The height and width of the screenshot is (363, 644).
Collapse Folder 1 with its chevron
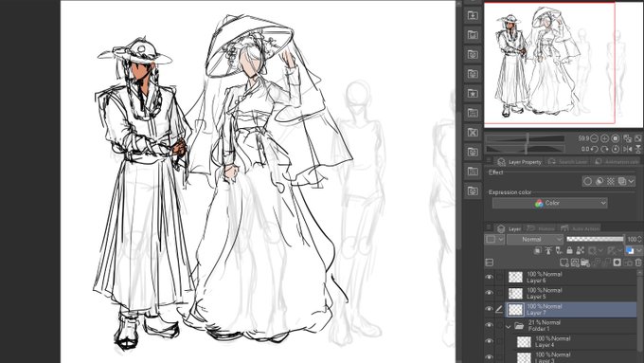509,326
